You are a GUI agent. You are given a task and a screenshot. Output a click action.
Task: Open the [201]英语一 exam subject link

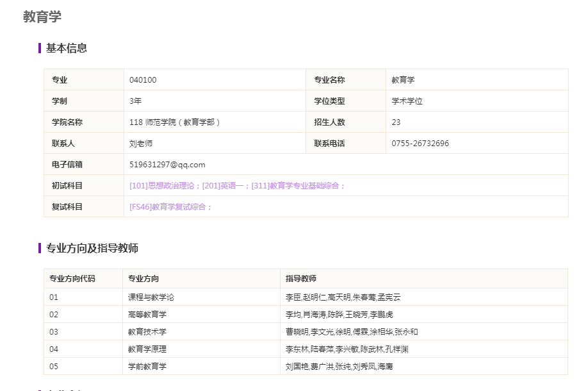click(223, 186)
